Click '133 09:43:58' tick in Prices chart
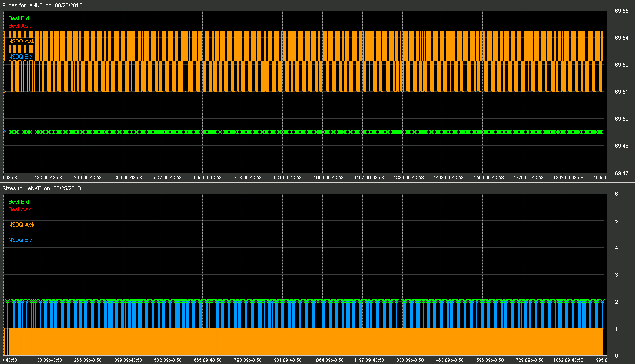The width and height of the screenshot is (635, 364). coord(48,178)
